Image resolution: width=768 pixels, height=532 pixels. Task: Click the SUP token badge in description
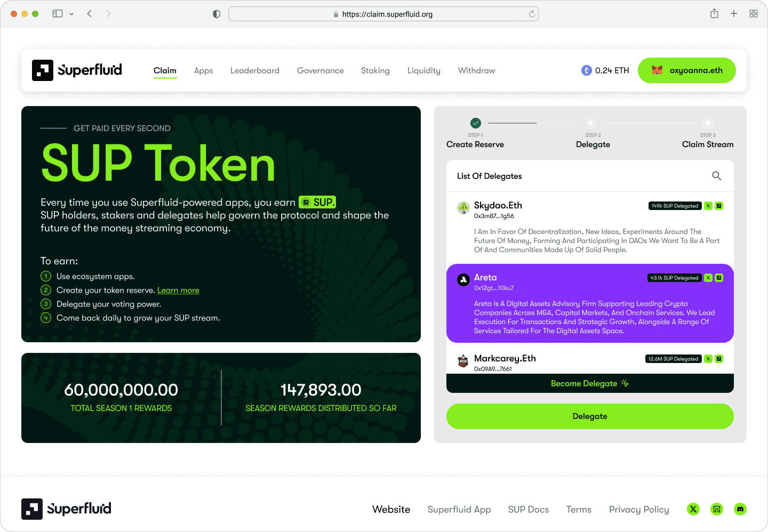[x=317, y=203]
